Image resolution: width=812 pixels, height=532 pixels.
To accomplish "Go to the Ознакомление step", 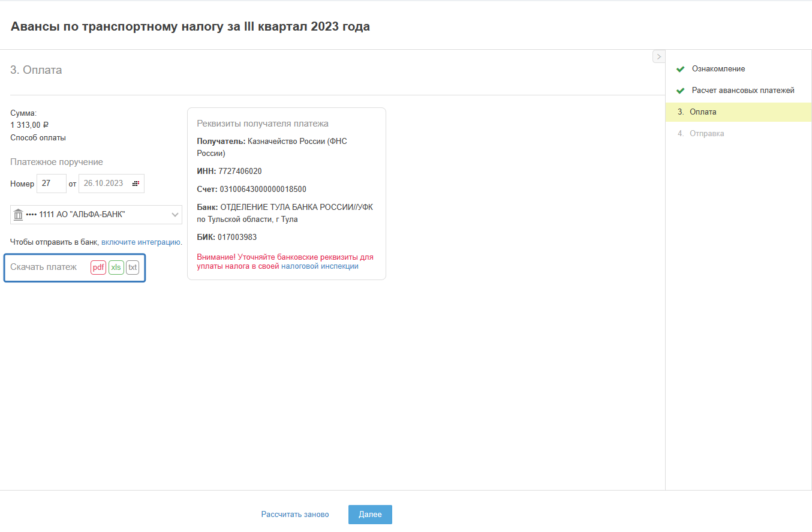I will (718, 69).
